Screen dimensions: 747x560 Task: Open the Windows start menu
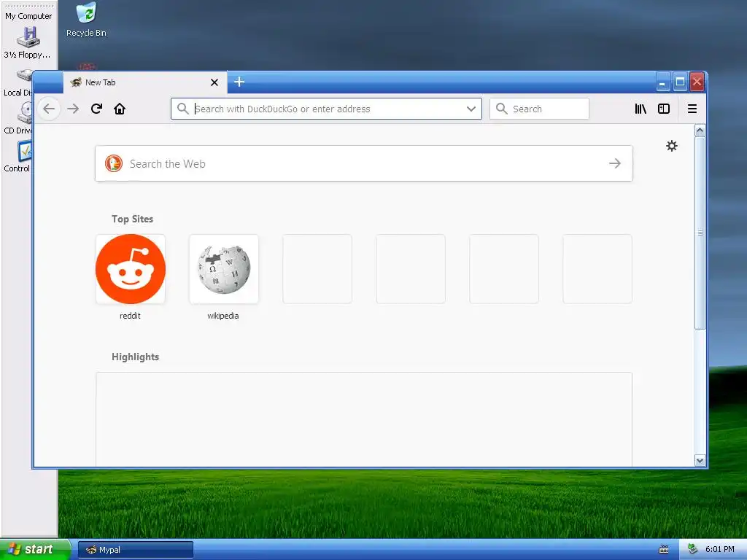(35, 549)
